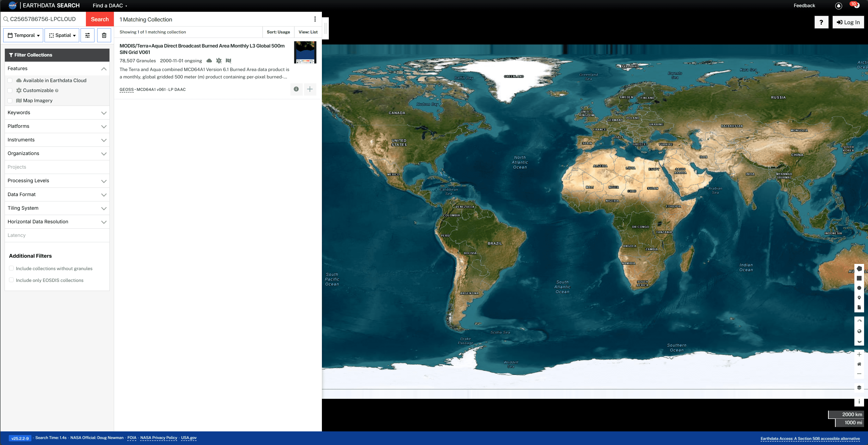The image size is (868, 445).
Task: Open the map layers control
Action: pyautogui.click(x=859, y=387)
